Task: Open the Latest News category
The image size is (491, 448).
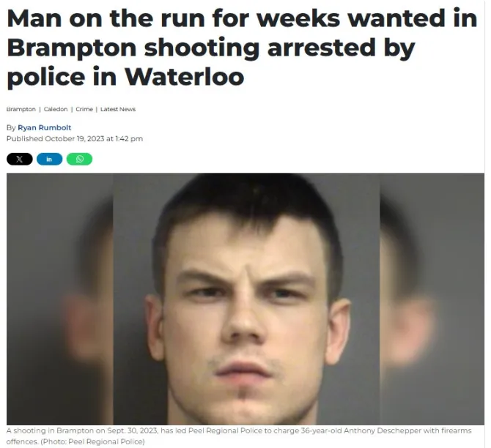Action: [x=118, y=109]
